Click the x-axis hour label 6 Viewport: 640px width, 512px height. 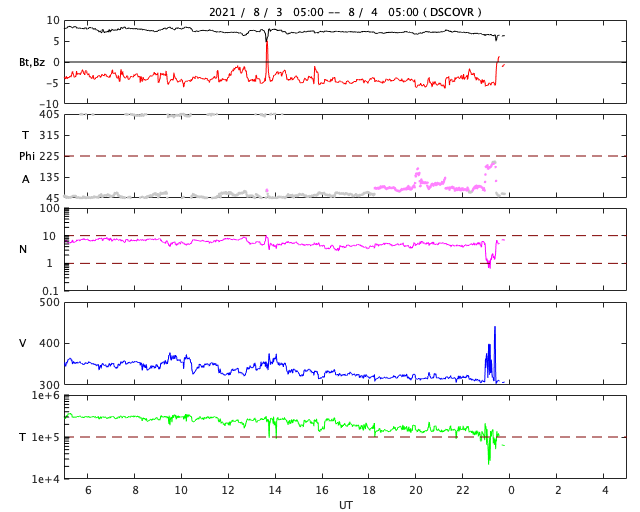click(88, 490)
